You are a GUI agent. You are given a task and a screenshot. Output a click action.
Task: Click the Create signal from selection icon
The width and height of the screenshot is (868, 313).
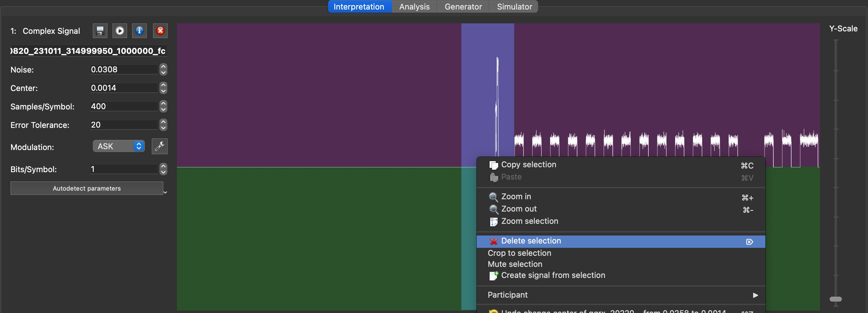tap(494, 275)
